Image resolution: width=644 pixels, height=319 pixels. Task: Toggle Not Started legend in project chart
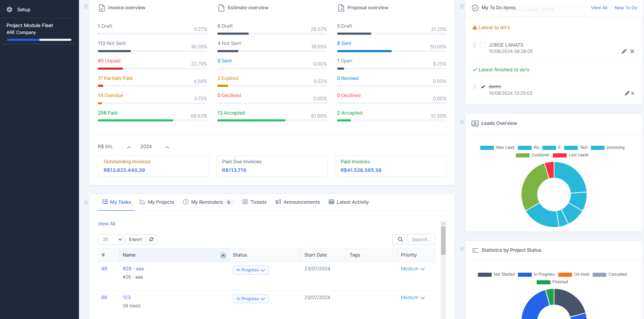pos(496,275)
